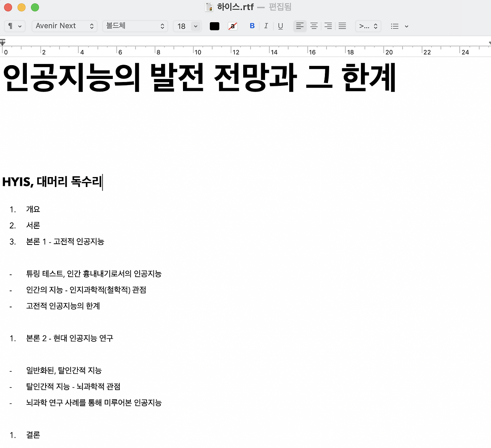Viewport: 491px width, 448px height.
Task: Open the font size 18 dropdown
Action: (187, 26)
